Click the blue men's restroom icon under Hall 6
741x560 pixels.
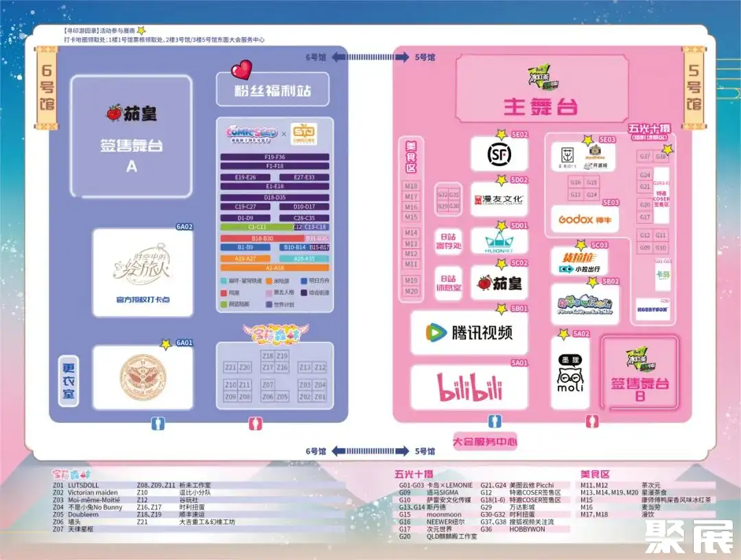(158, 423)
